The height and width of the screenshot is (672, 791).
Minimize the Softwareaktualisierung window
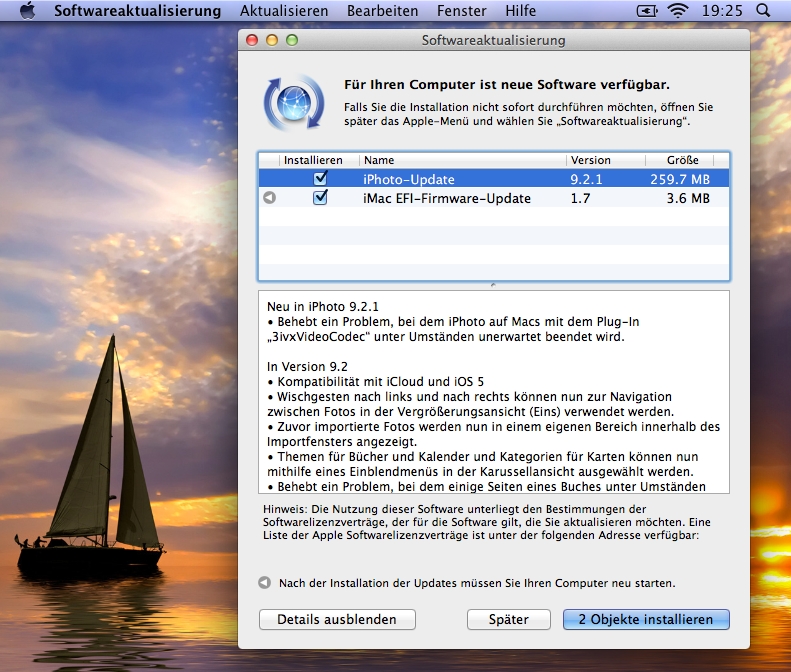point(272,40)
